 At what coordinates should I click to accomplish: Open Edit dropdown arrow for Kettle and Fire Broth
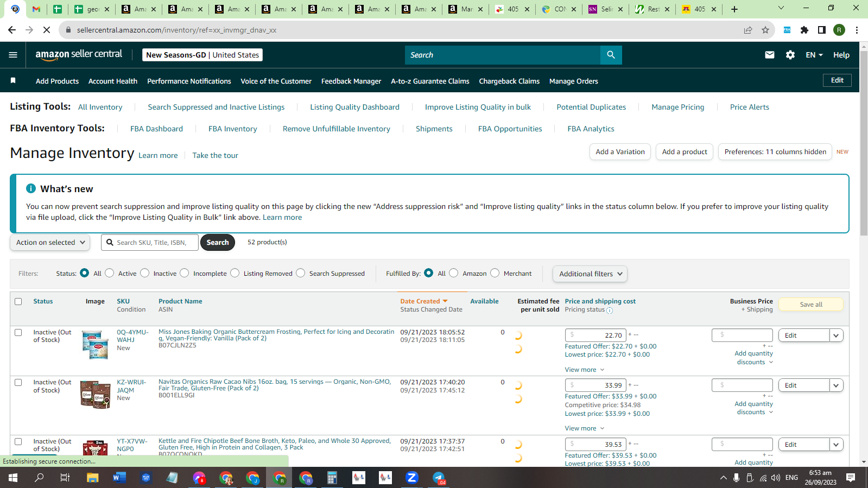click(836, 445)
